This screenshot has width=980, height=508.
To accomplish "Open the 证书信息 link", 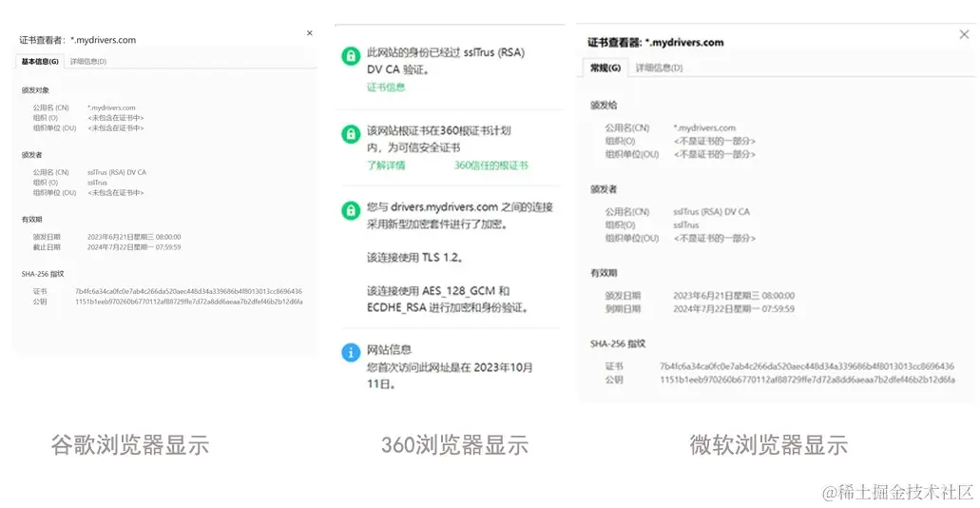I will [386, 87].
